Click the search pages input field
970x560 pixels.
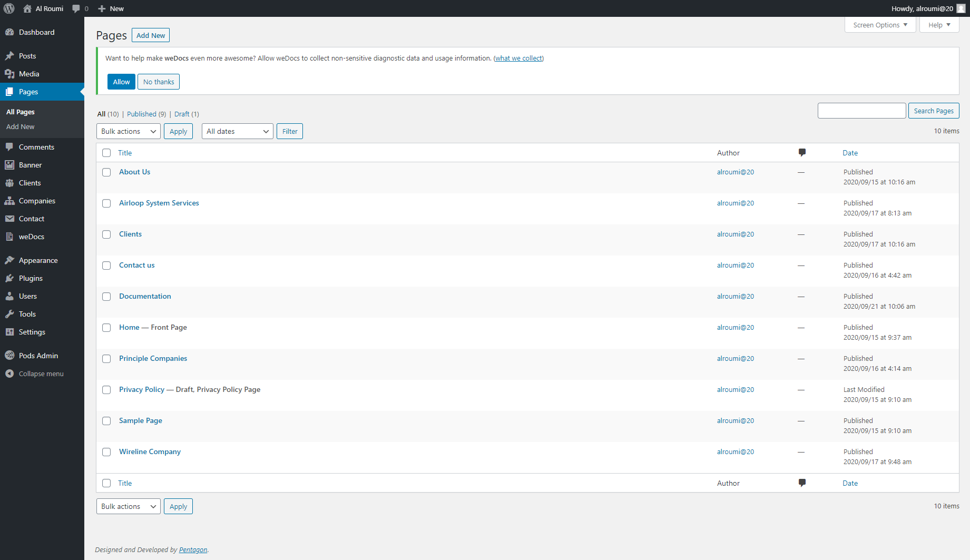coord(862,111)
